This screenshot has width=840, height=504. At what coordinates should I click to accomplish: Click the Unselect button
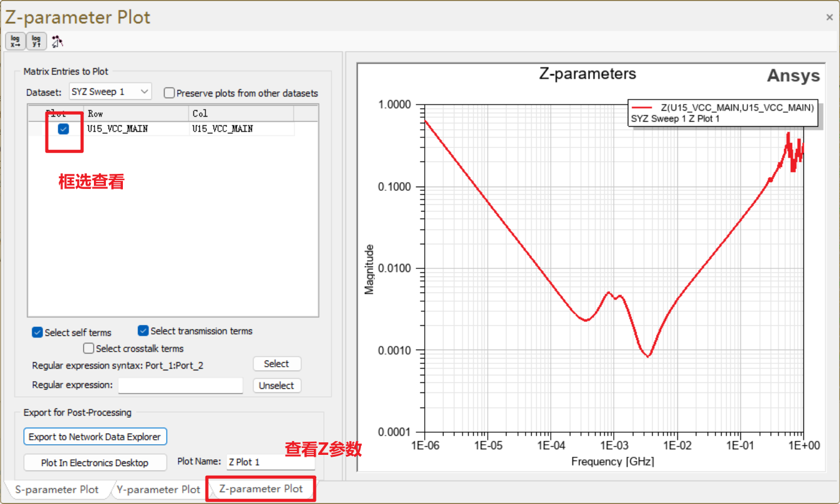pyautogui.click(x=277, y=386)
